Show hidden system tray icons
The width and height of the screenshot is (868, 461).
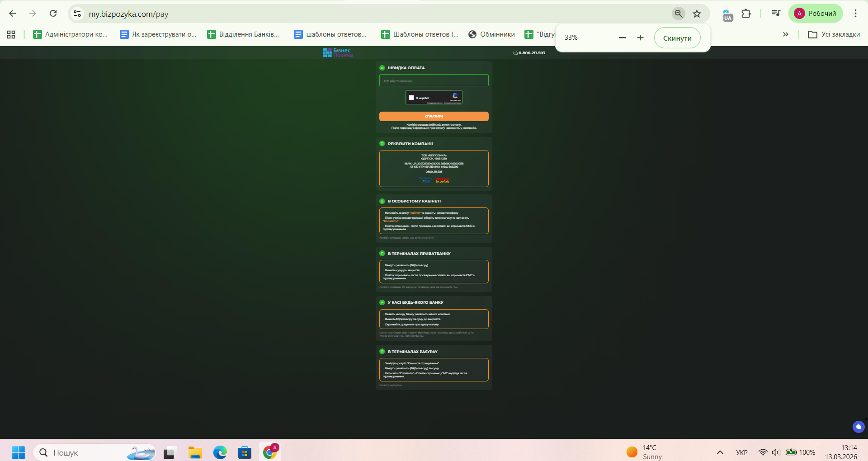(720, 452)
